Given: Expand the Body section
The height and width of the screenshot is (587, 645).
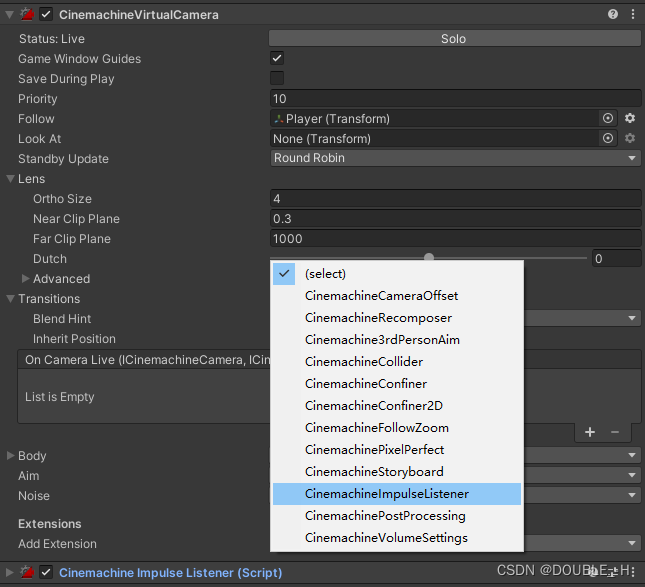Looking at the screenshot, I should [10, 455].
